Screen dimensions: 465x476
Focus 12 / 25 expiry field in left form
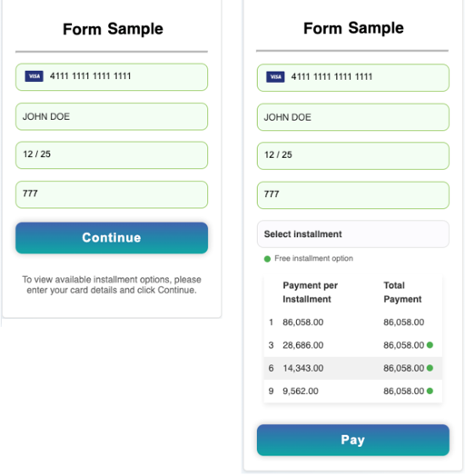112,155
